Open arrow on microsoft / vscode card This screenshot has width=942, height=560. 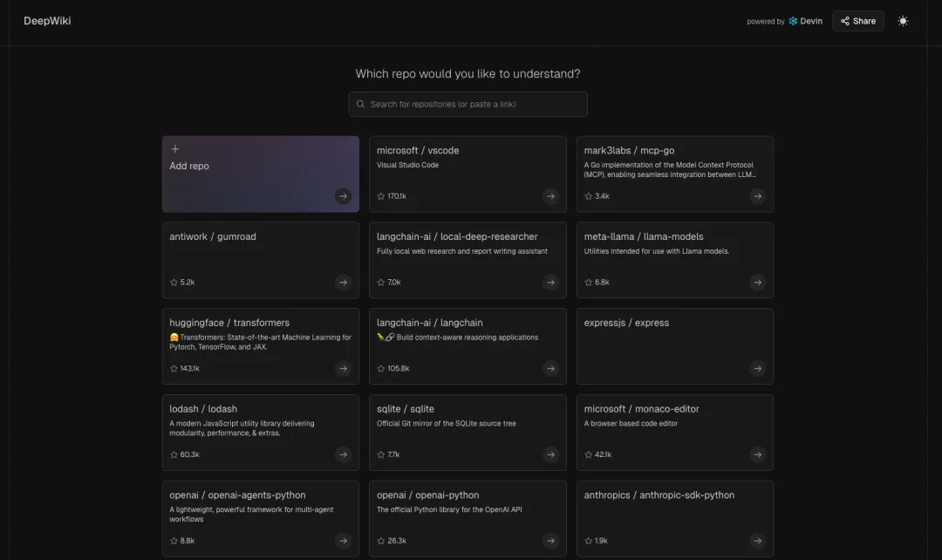tap(550, 196)
